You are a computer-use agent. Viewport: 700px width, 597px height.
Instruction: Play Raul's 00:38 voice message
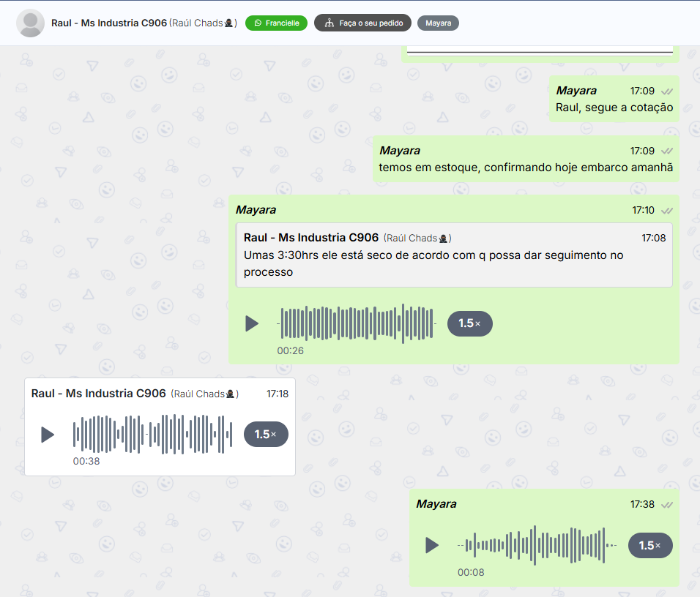pos(48,435)
